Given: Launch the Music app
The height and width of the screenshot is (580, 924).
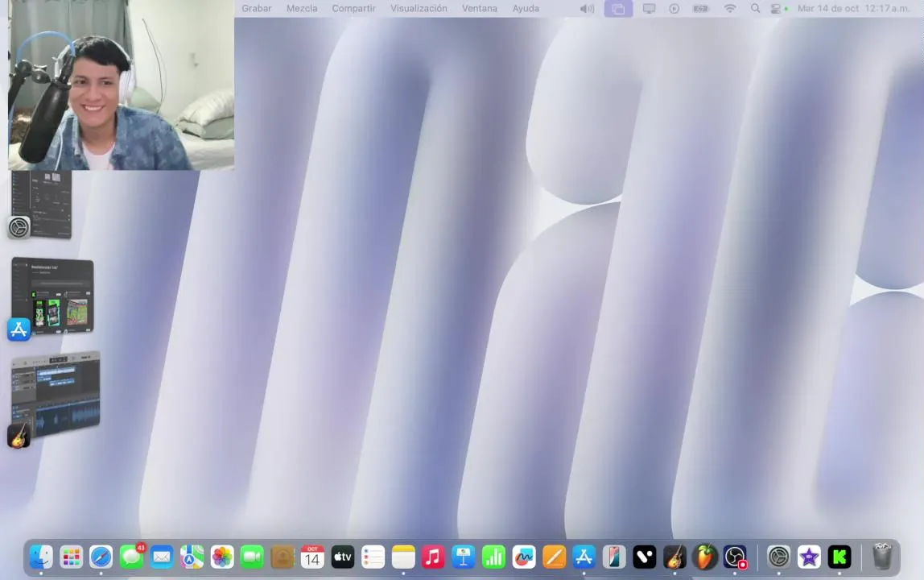Looking at the screenshot, I should point(433,557).
